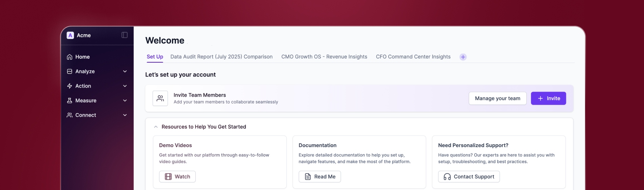The width and height of the screenshot is (644, 190).
Task: Click the Contact Support button
Action: coord(469,177)
